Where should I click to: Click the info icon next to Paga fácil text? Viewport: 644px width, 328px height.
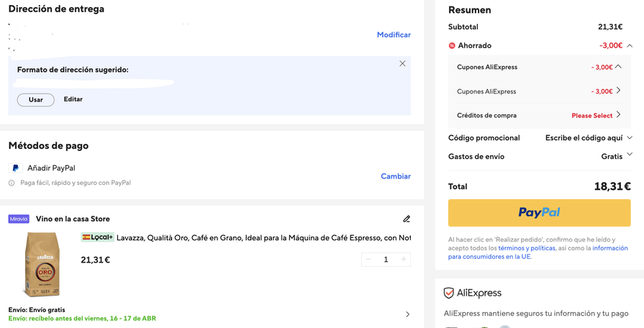point(12,183)
